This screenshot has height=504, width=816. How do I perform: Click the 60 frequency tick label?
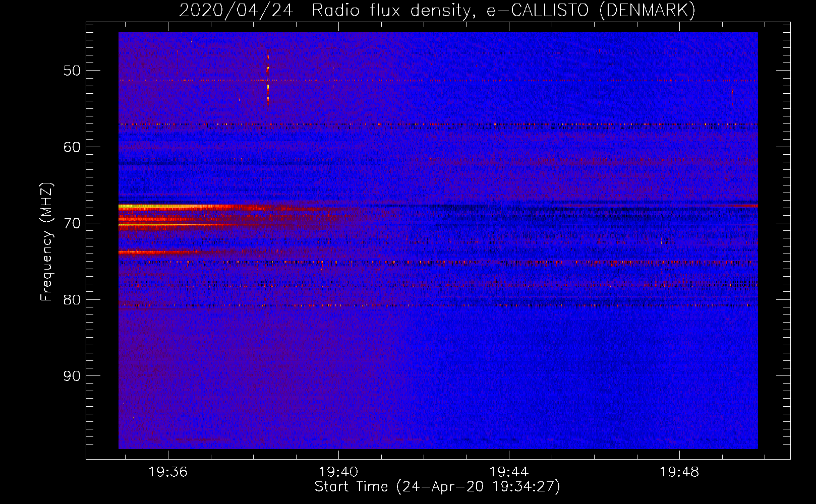pyautogui.click(x=72, y=147)
